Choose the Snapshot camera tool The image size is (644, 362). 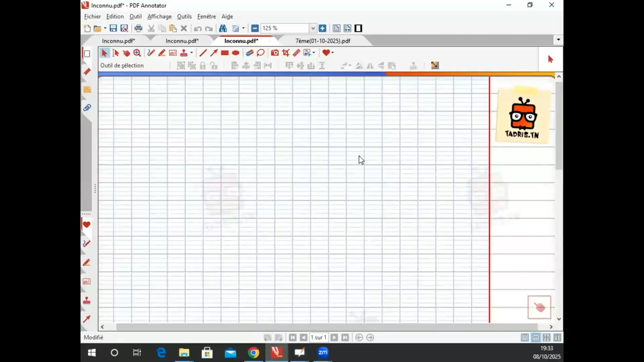tap(275, 53)
